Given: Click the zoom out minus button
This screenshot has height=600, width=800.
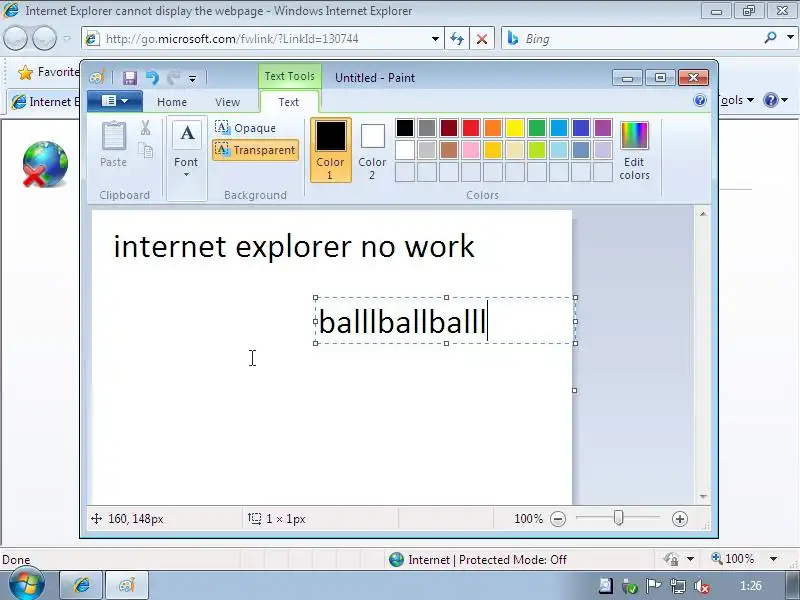Looking at the screenshot, I should (x=558, y=519).
